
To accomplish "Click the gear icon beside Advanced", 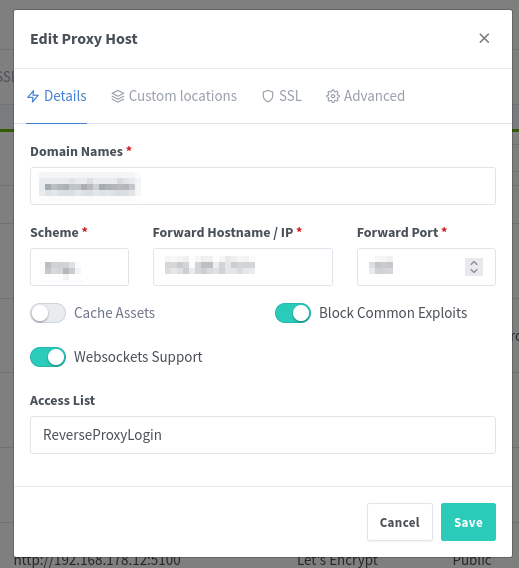I will 333,96.
